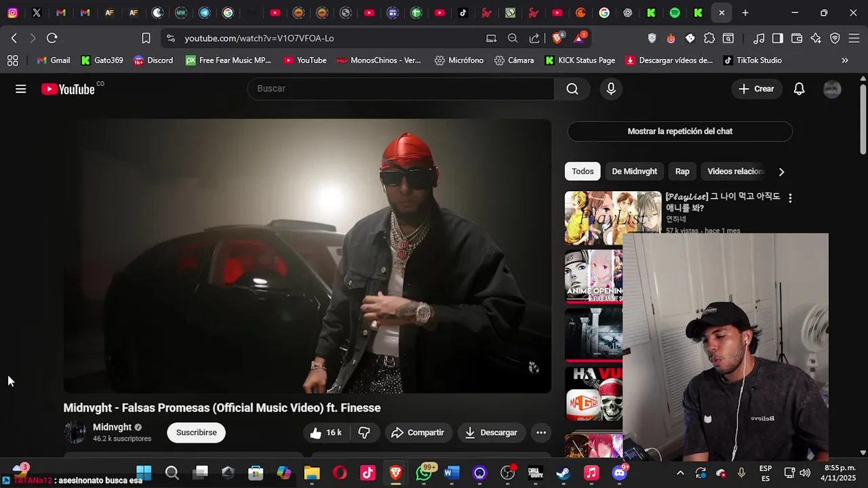Click the YouTube search field
This screenshot has height=488, width=868.
click(401, 89)
